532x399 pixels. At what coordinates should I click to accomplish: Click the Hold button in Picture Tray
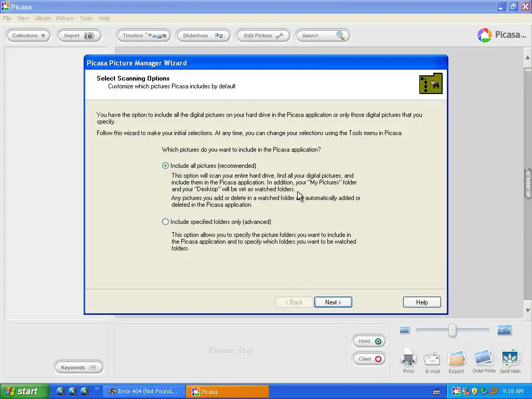369,341
